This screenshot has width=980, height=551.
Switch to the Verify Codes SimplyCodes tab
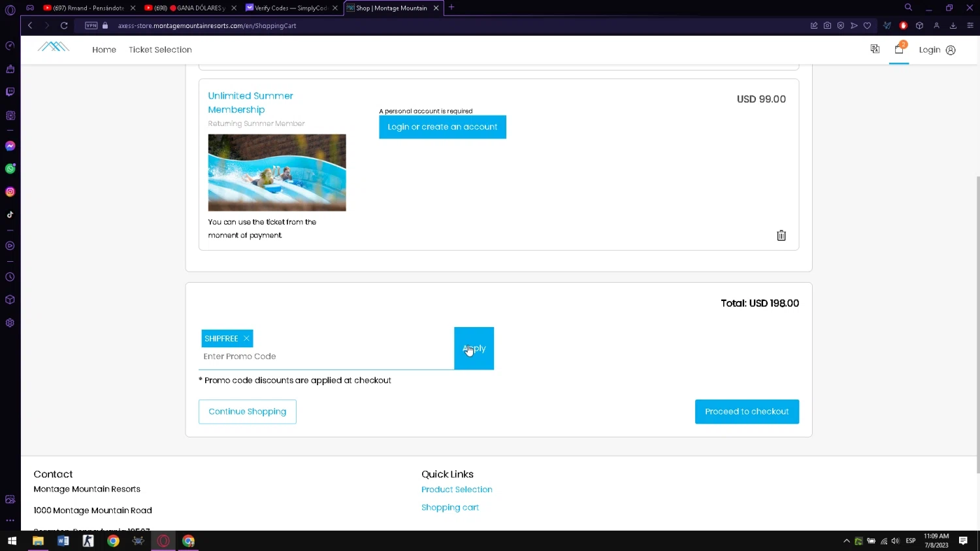[291, 8]
